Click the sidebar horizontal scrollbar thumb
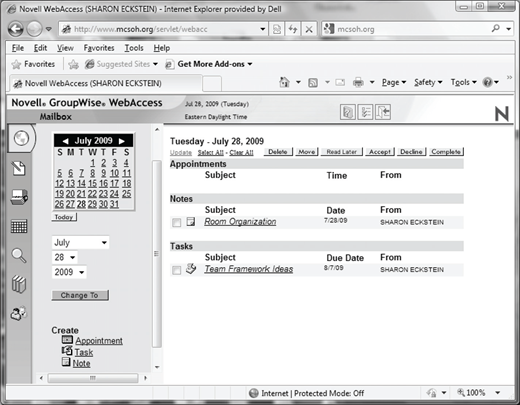 [x=93, y=378]
